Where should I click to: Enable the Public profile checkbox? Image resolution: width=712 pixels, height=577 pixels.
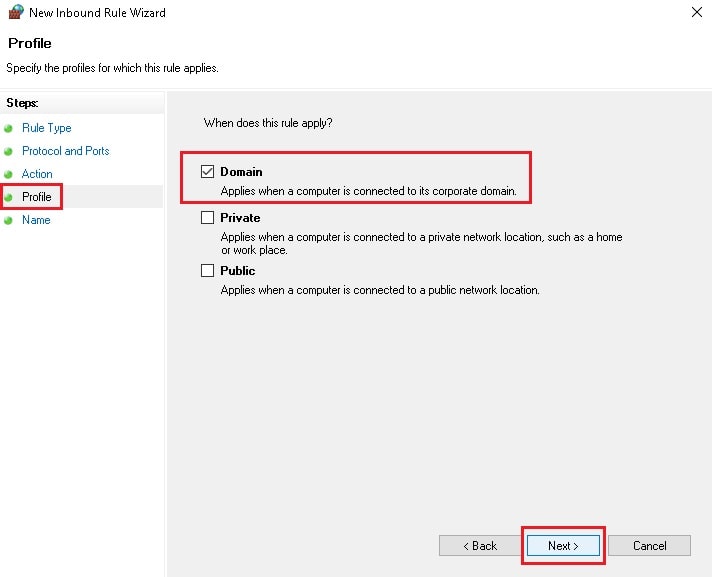pos(208,271)
